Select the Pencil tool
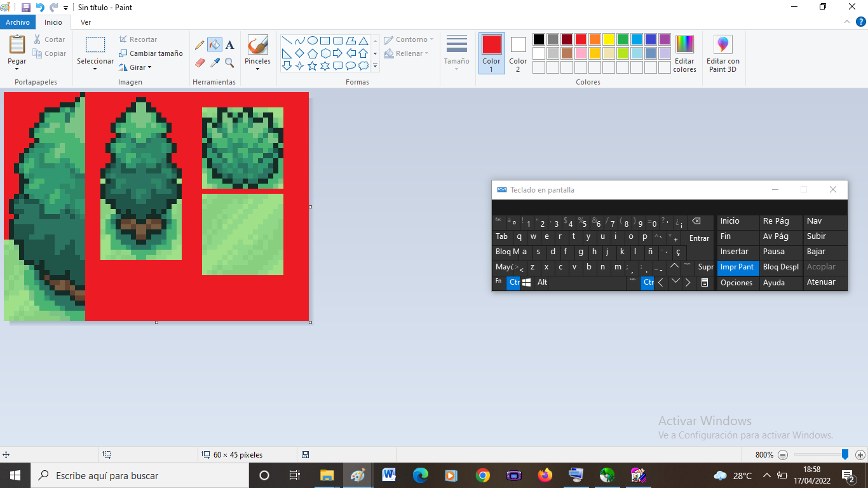Image resolution: width=868 pixels, height=488 pixels. pyautogui.click(x=200, y=45)
